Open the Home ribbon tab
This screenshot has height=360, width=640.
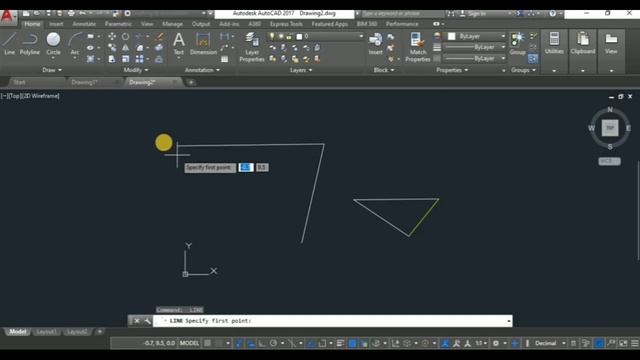(32, 24)
